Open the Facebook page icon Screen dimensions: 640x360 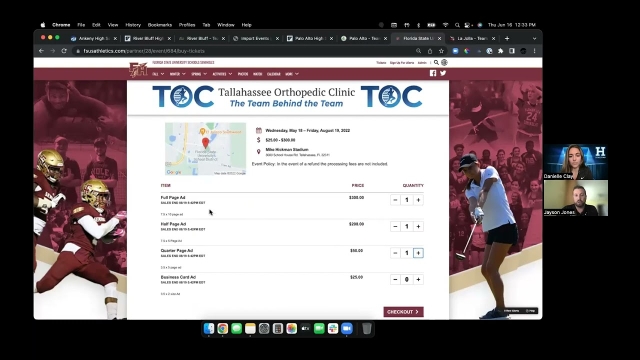point(433,73)
